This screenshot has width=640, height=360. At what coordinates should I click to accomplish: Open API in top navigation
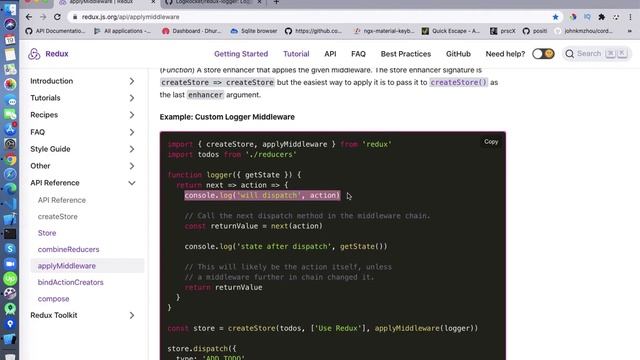tap(330, 54)
